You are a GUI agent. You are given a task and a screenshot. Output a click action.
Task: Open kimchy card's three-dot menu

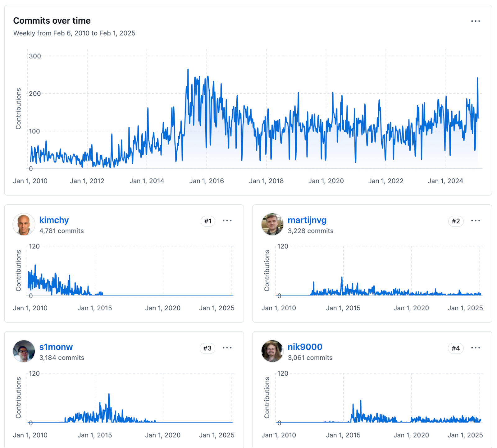pyautogui.click(x=227, y=221)
